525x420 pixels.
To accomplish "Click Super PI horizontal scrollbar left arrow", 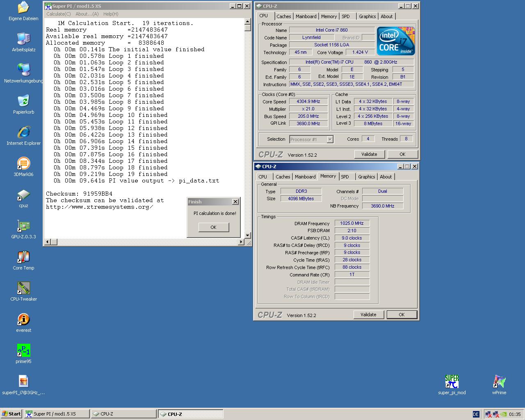I will pos(48,242).
